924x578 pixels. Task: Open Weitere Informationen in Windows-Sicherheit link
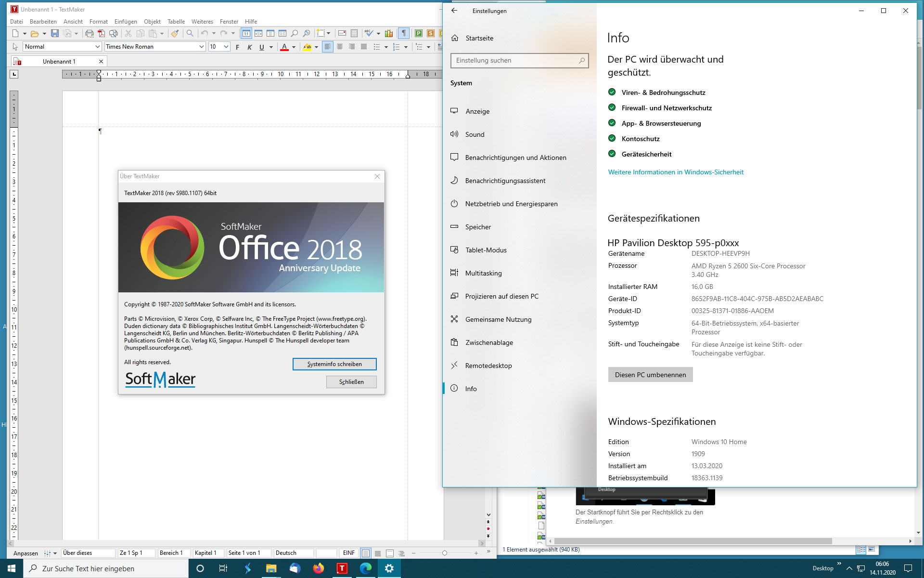(676, 172)
